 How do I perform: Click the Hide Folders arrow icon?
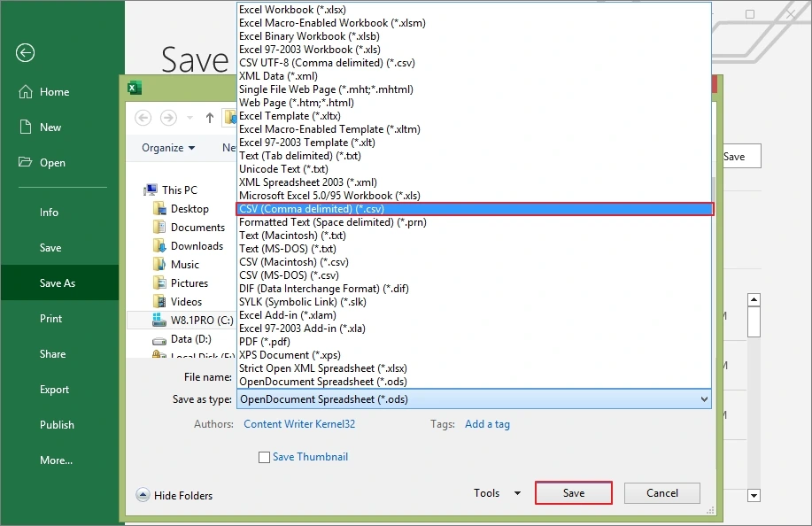pos(143,495)
